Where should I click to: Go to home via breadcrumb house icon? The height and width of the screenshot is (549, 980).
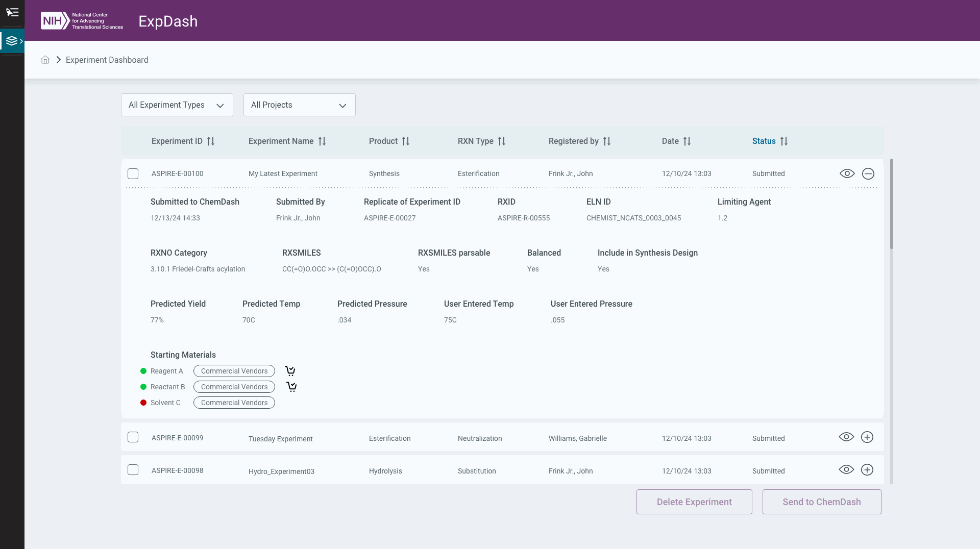[x=45, y=60]
